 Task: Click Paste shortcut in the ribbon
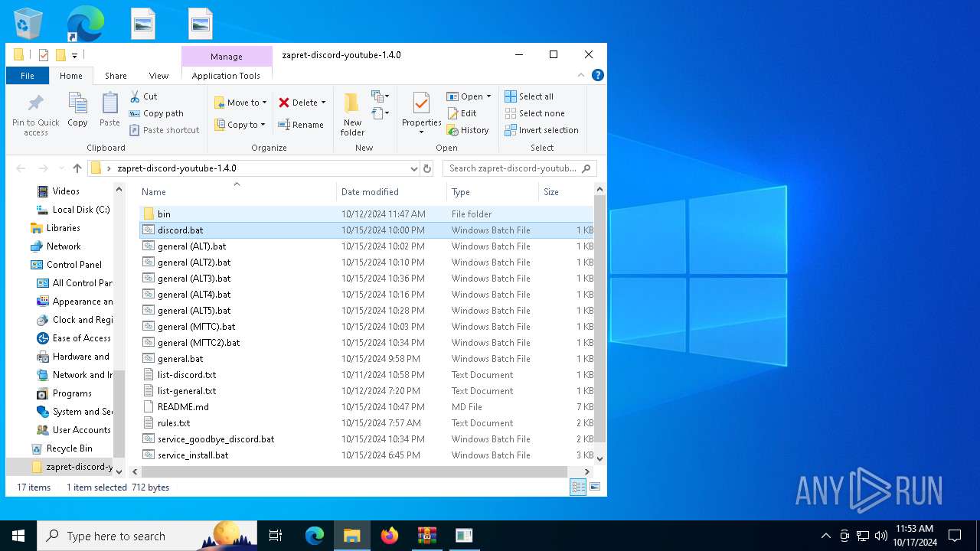pos(164,130)
